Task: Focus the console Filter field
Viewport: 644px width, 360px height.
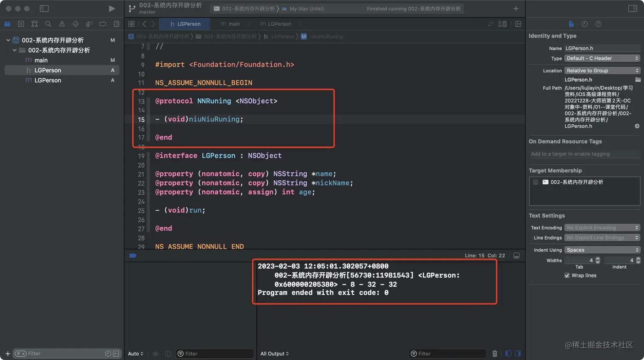Action: coord(448,354)
